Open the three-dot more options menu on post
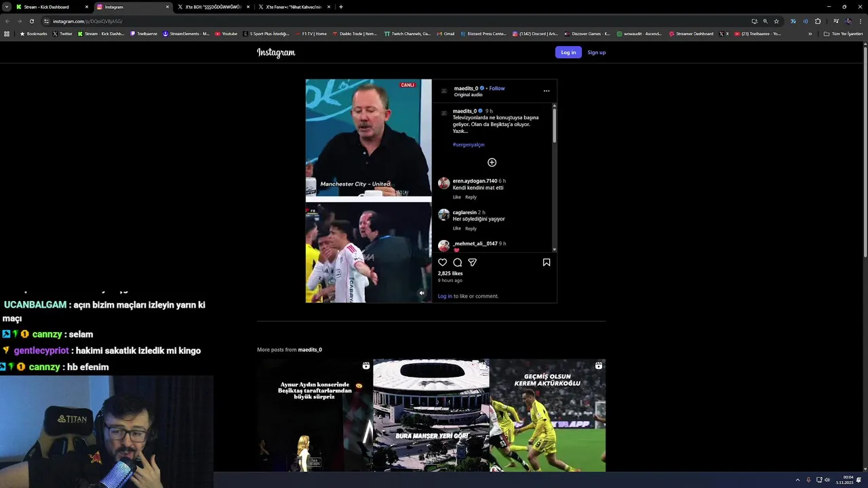Image resolution: width=868 pixels, height=488 pixels. click(547, 91)
